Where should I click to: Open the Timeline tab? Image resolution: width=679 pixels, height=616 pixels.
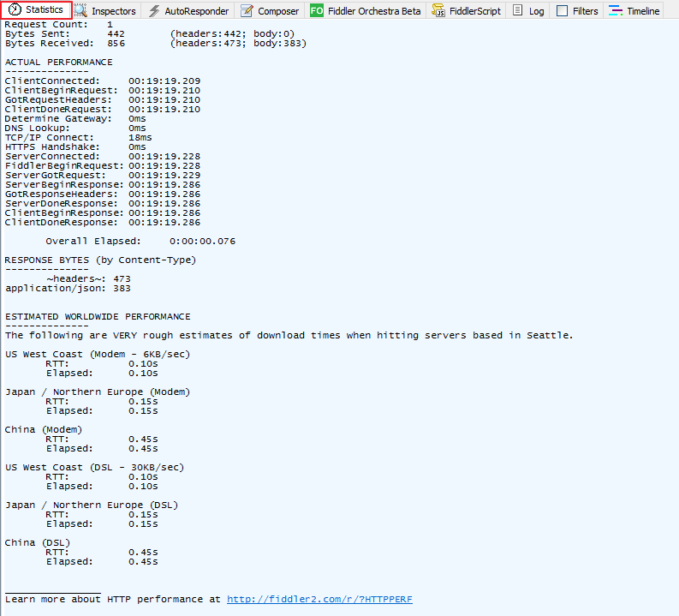pos(643,11)
